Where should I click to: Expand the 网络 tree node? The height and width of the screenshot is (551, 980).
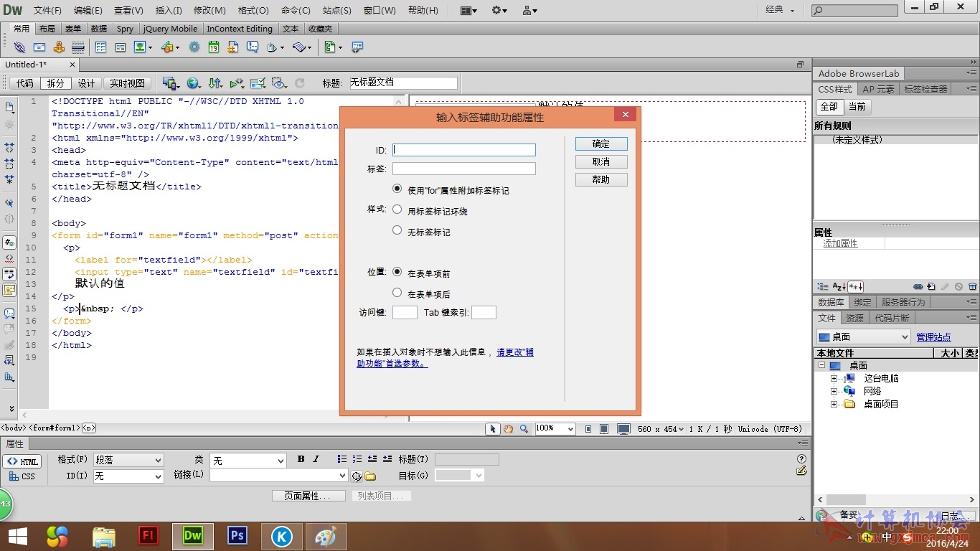point(834,391)
